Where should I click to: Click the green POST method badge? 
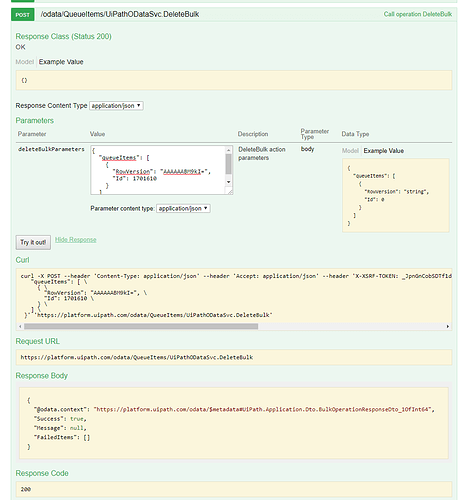coord(23,15)
